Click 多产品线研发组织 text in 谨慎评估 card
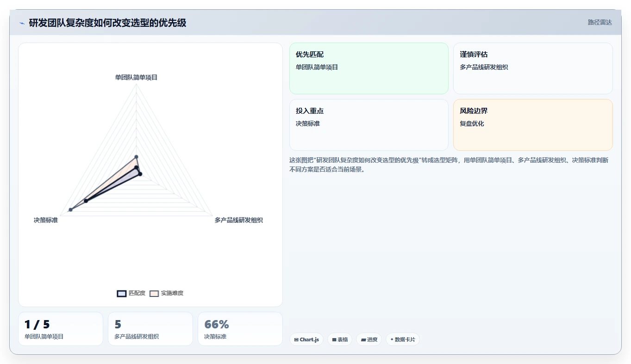This screenshot has height=364, width=631. (484, 67)
